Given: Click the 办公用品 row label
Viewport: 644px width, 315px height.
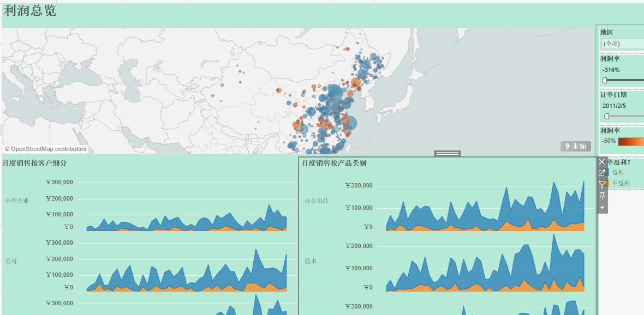Looking at the screenshot, I should (317, 201).
